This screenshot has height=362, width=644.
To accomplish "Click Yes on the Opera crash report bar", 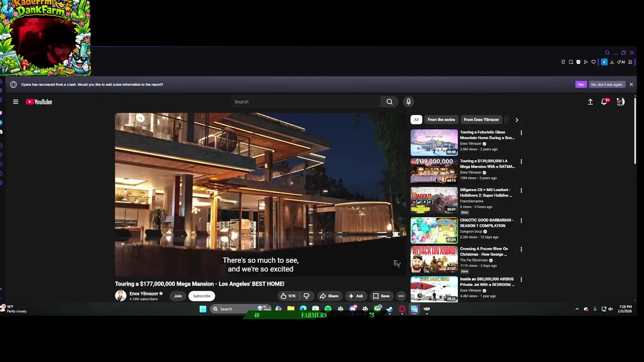I will click(581, 84).
